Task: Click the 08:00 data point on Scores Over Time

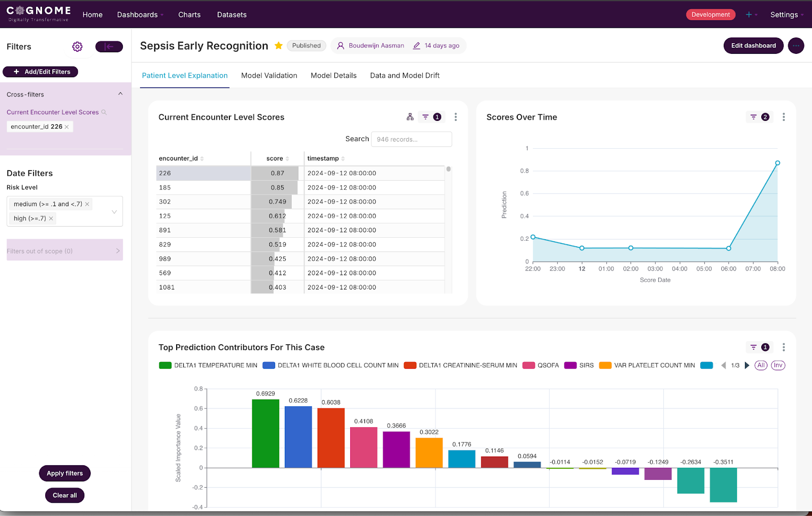Action: tap(777, 163)
